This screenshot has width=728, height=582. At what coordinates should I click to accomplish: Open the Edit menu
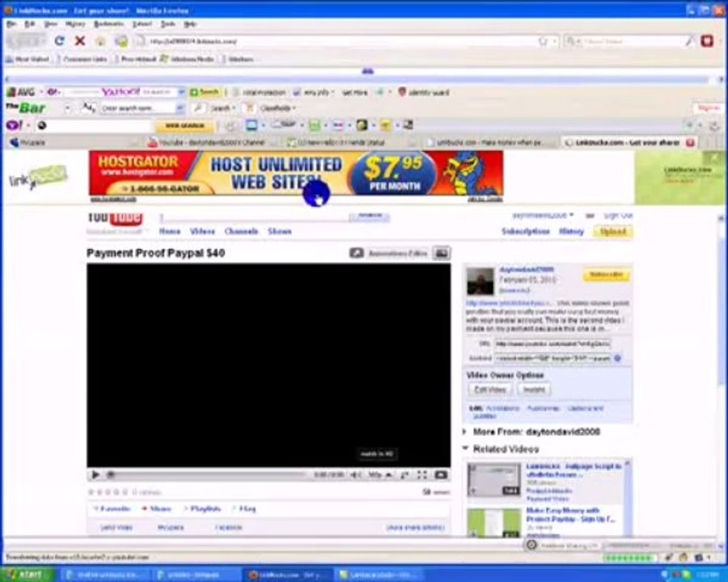point(30,23)
